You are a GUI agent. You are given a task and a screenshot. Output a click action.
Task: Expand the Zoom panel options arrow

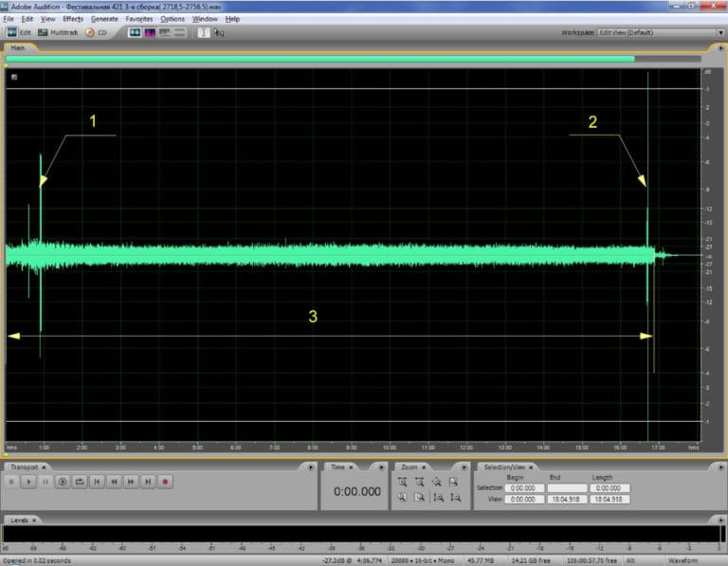point(464,467)
